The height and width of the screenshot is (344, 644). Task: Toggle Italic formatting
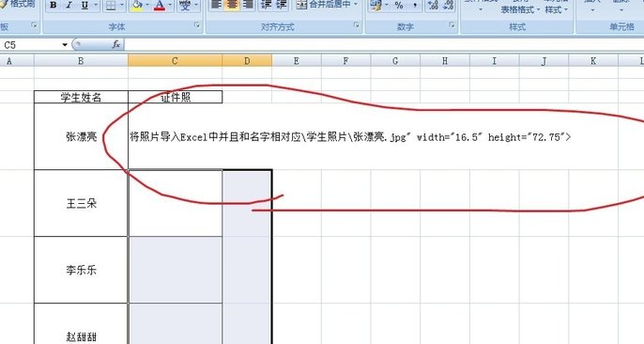69,6
